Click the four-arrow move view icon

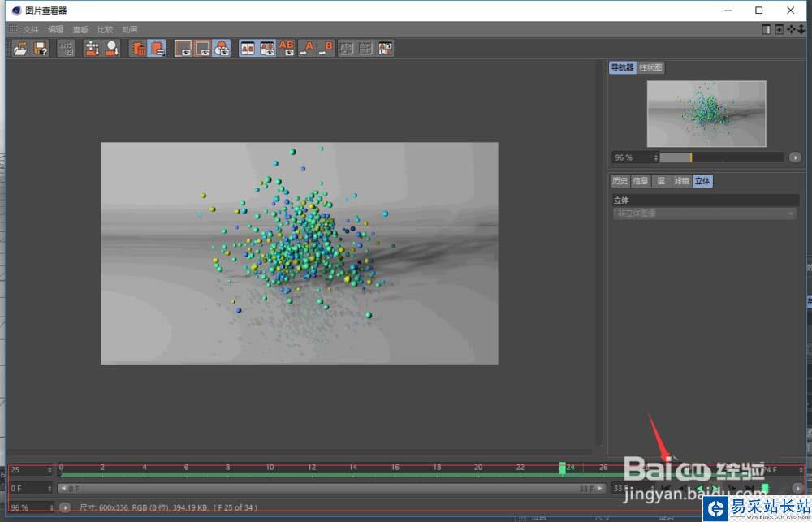[791, 29]
